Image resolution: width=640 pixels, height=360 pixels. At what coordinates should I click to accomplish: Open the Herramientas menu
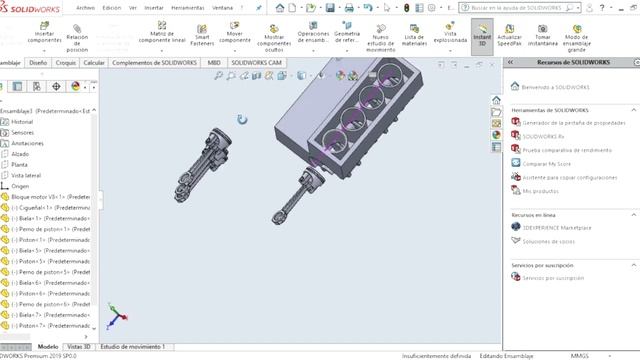coord(188,8)
